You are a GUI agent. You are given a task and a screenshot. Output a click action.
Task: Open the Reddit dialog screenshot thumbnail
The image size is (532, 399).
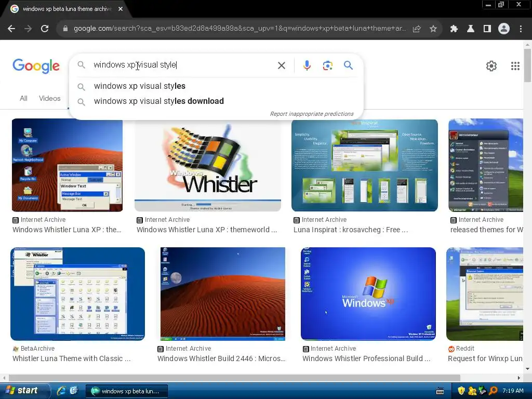click(x=485, y=294)
